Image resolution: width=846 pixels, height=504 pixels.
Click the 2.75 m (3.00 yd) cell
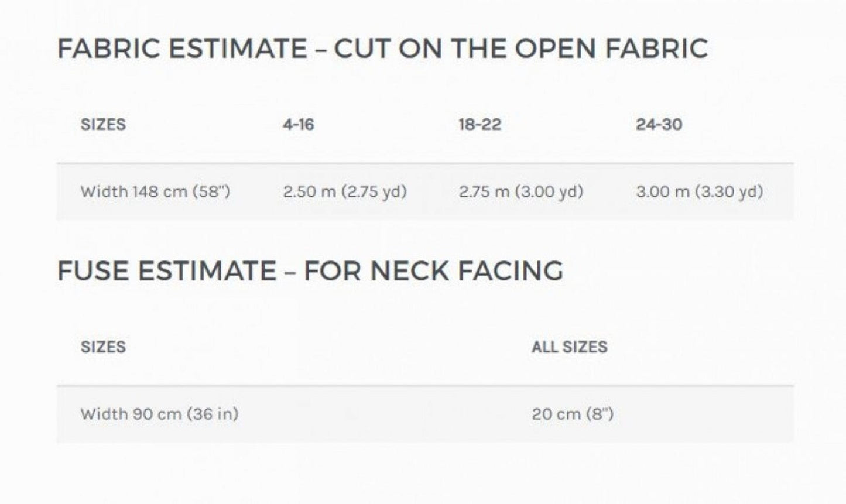click(x=520, y=191)
